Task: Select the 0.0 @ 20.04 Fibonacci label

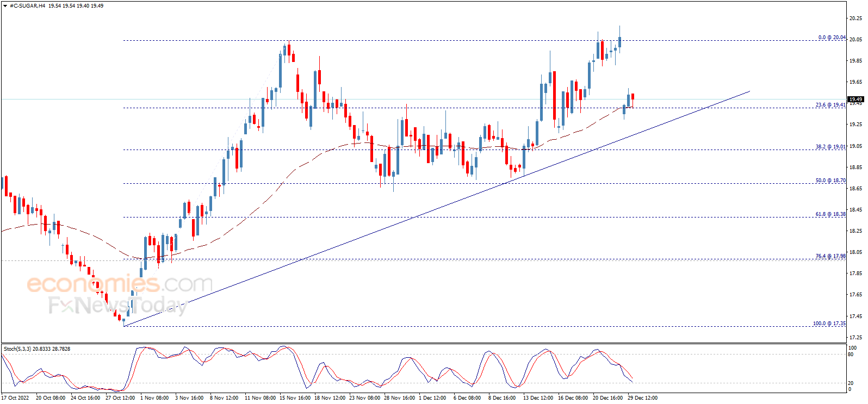Action: [832, 38]
